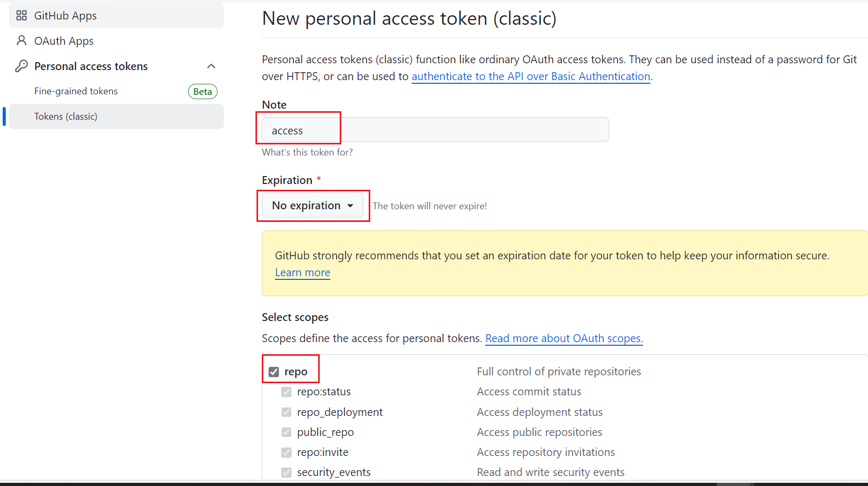This screenshot has height=486, width=868.
Task: Open the Fine-grained tokens page
Action: (x=76, y=91)
